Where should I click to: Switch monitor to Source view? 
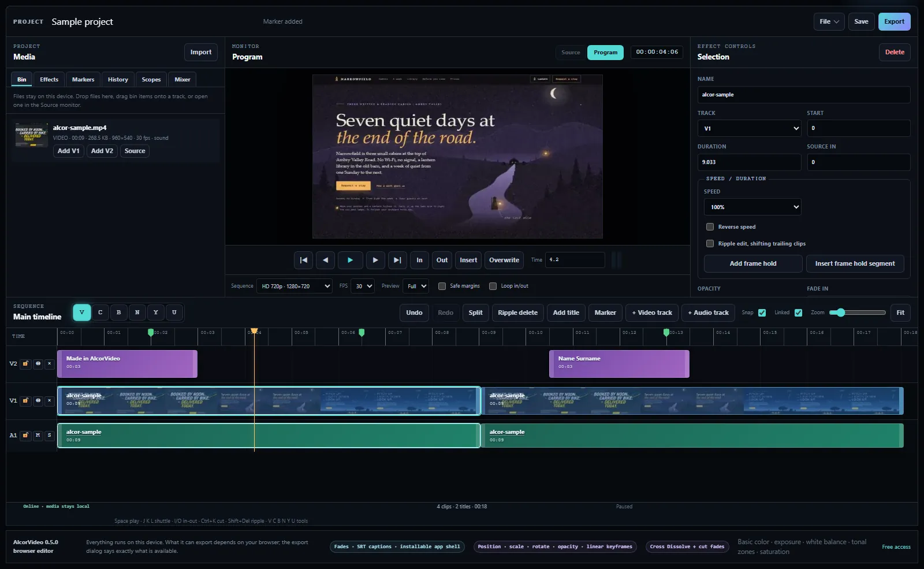point(571,52)
